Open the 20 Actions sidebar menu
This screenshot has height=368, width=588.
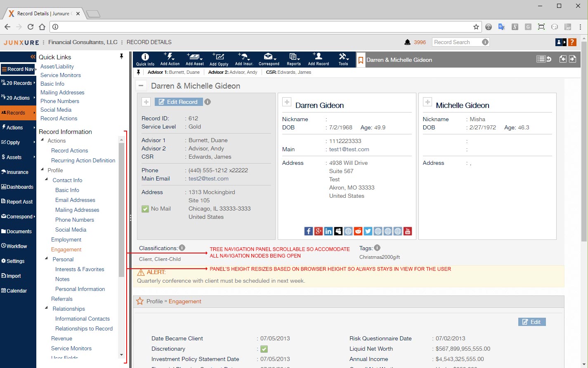[18, 98]
